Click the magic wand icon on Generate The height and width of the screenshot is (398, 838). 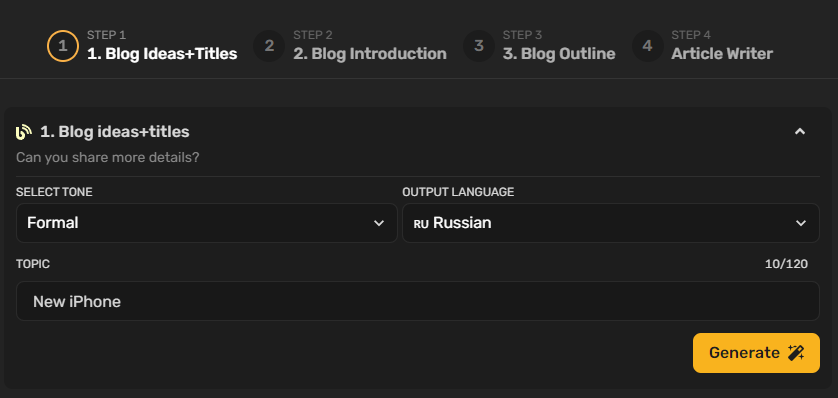point(796,353)
